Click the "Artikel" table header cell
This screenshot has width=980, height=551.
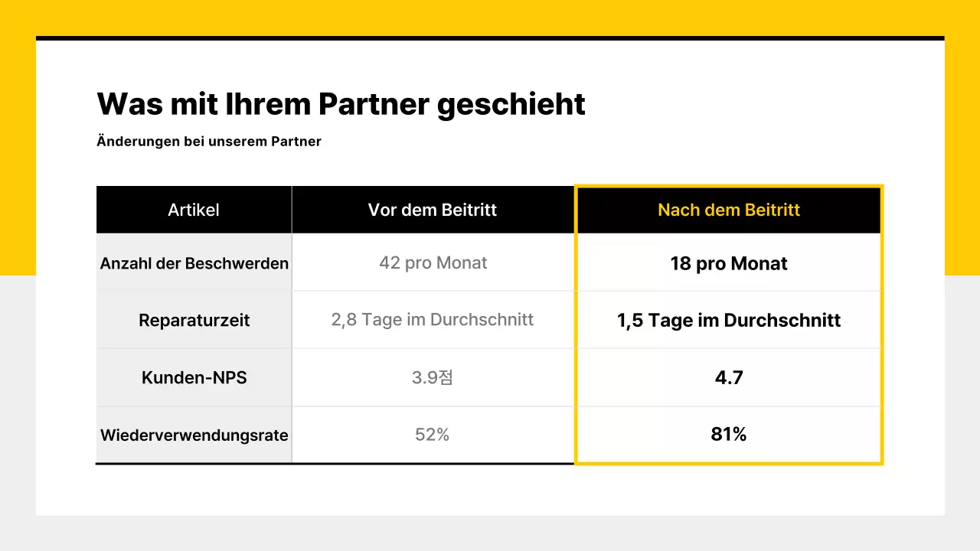click(x=194, y=210)
